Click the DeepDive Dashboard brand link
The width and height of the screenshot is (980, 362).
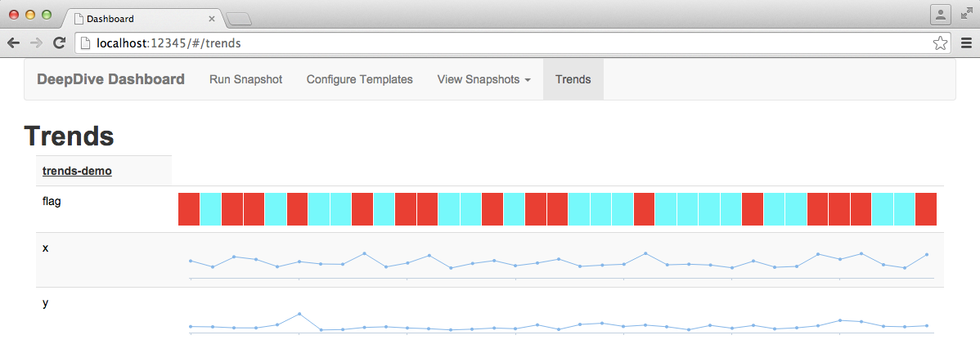click(x=110, y=79)
